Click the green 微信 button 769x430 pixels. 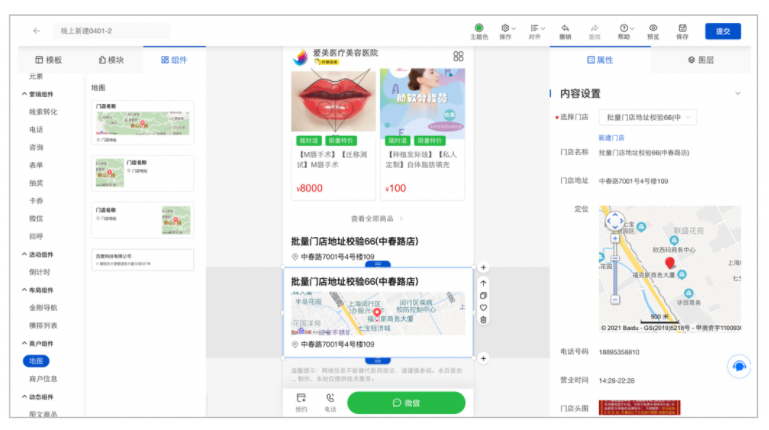(x=406, y=403)
